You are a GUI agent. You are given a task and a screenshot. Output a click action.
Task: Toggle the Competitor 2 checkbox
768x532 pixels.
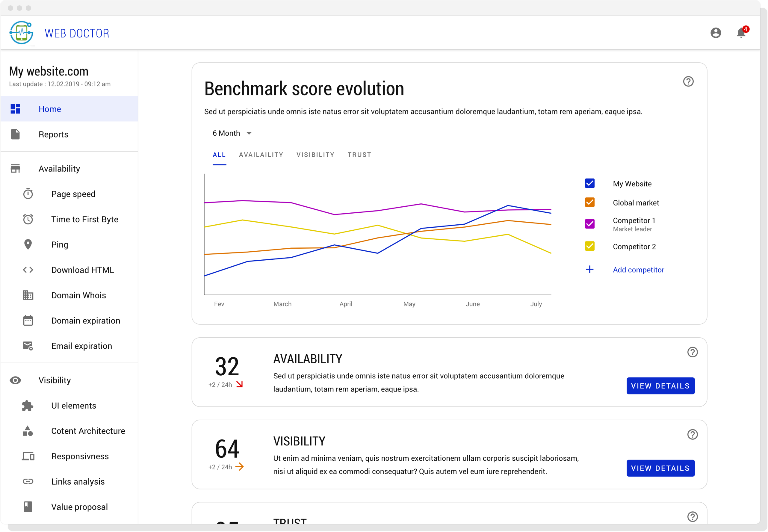click(x=590, y=246)
